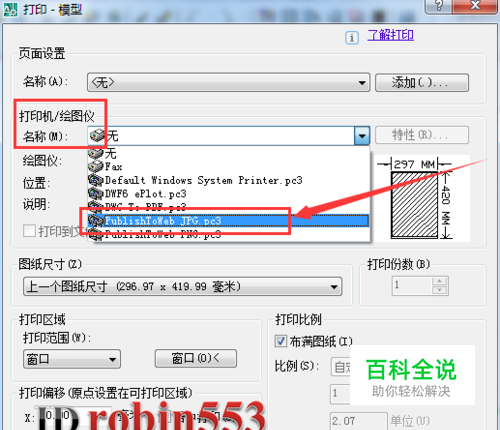This screenshot has height=430, width=500.
Task: Choose DWF6 ePlot.pc3 plotter
Action: click(229, 194)
